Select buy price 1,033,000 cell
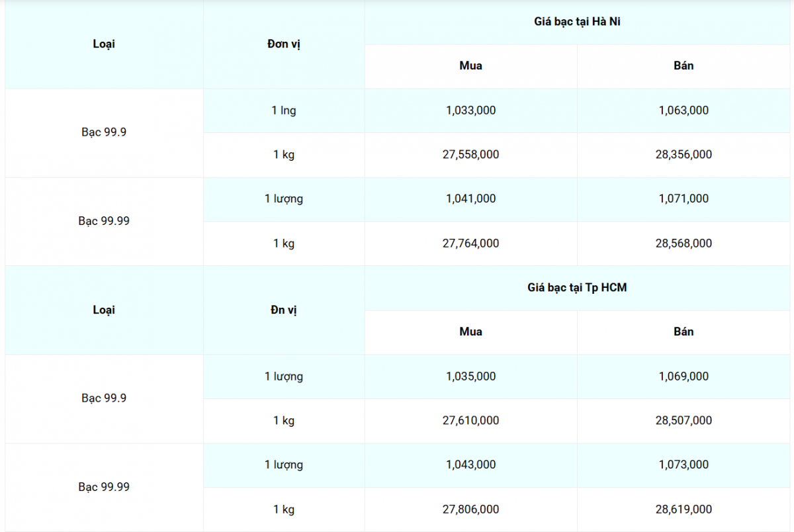The height and width of the screenshot is (532, 794). point(470,111)
